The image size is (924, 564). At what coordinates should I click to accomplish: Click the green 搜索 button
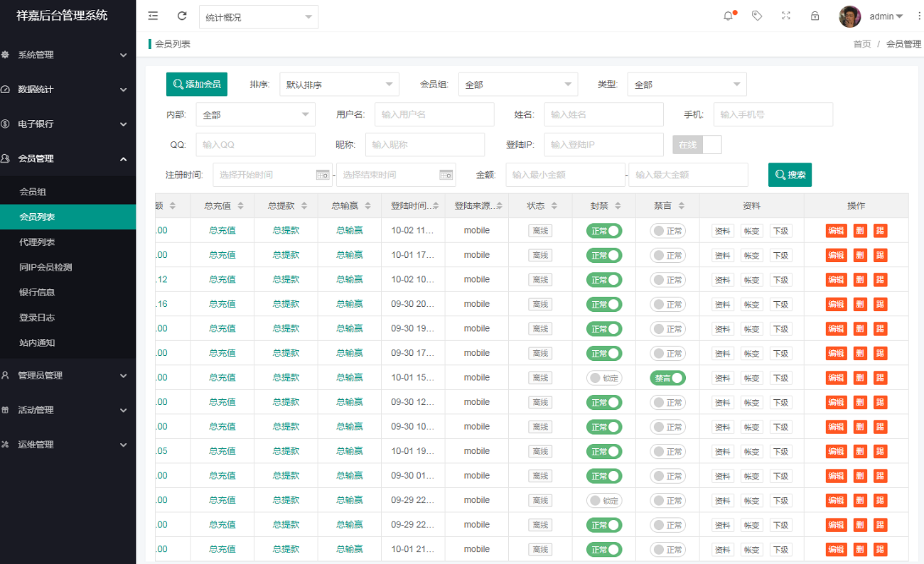(790, 175)
